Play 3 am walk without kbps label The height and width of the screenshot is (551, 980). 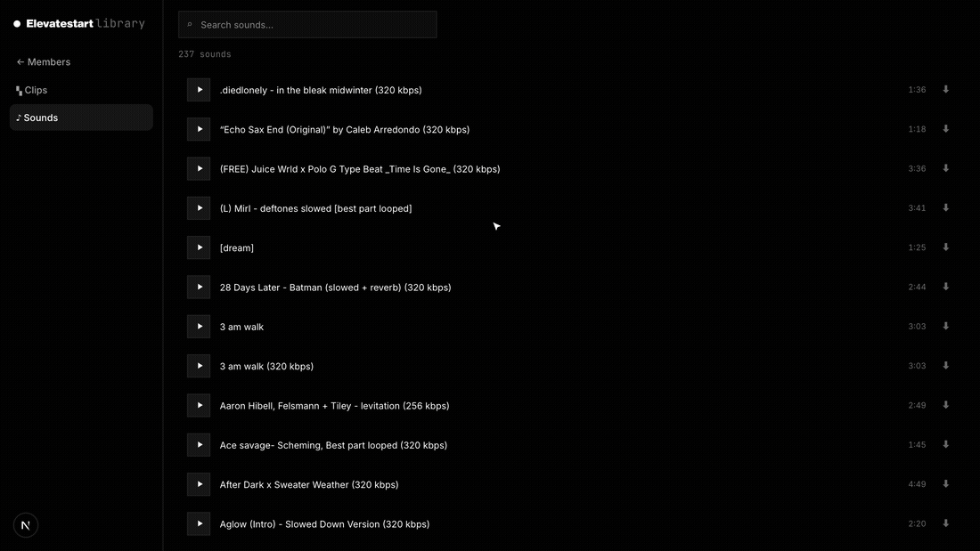199,327
